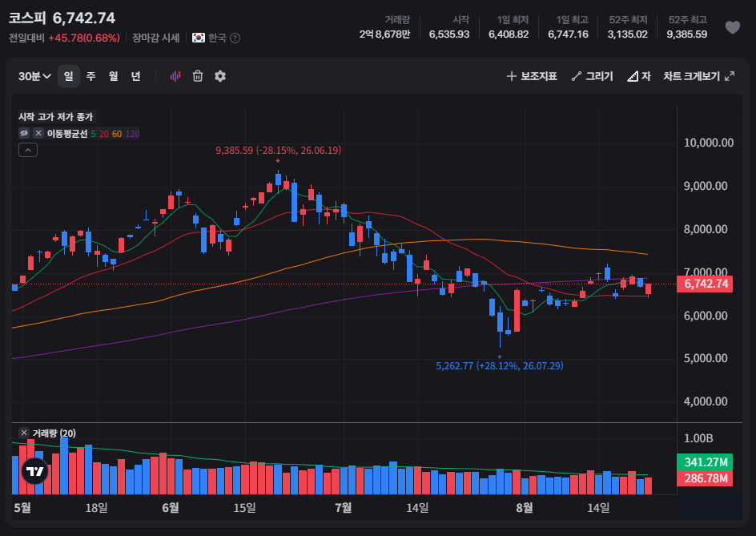Click the trash icon to clear drawings

pos(198,76)
